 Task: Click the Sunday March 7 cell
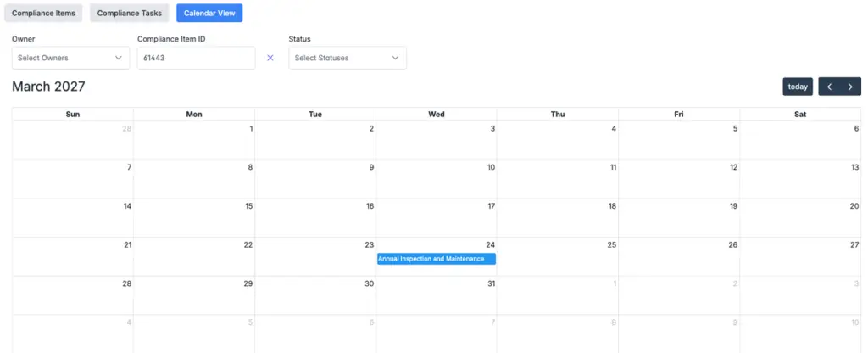pyautogui.click(x=73, y=178)
